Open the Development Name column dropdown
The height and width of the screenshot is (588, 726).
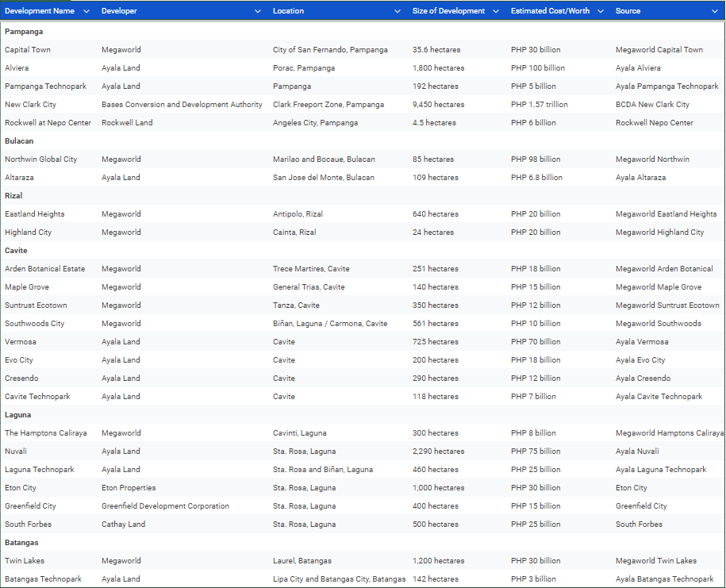pyautogui.click(x=86, y=11)
